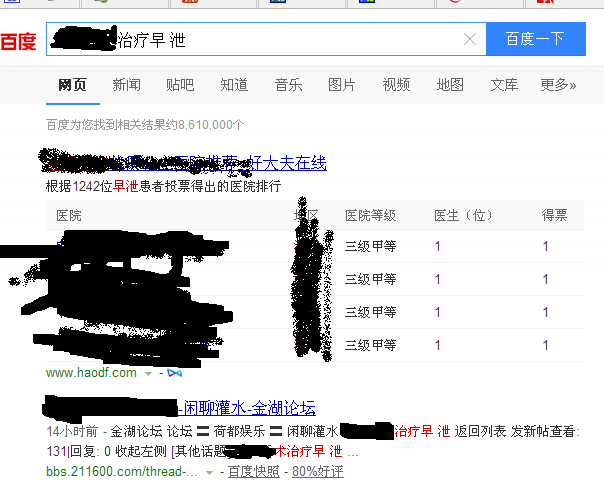Image resolution: width=604 pixels, height=494 pixels.
Task: Open the 闲聊灌水-金湖论坛 result title
Action: 248,408
